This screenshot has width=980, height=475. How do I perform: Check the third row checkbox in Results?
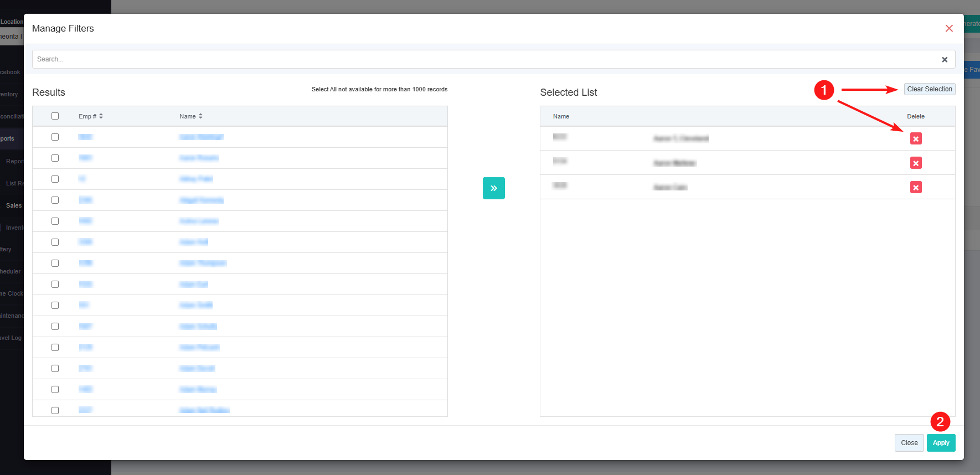coord(55,179)
